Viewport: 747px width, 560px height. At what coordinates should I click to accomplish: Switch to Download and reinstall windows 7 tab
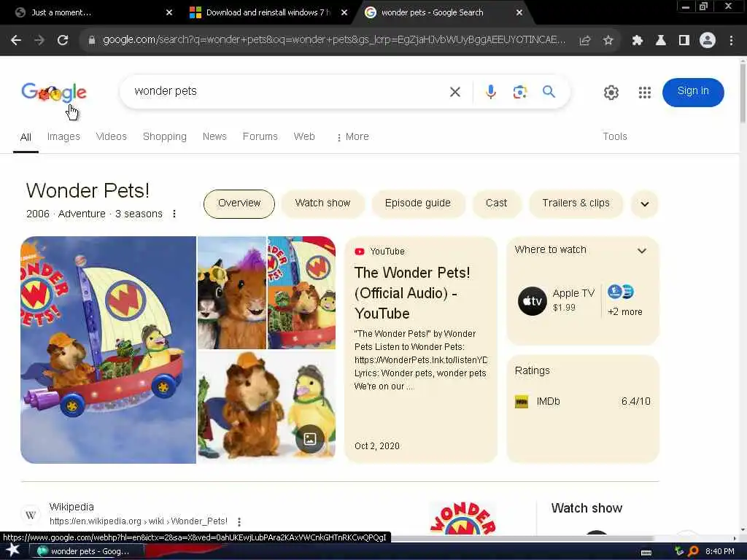click(267, 12)
